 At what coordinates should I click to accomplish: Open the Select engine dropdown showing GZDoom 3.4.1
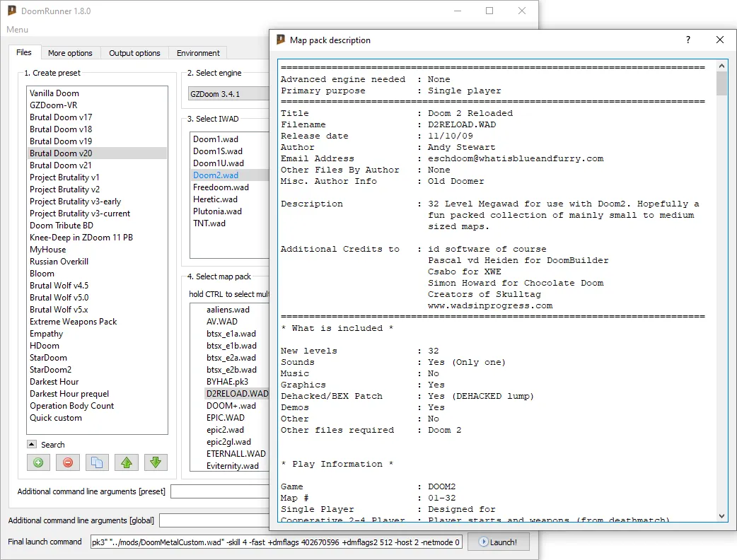[228, 93]
